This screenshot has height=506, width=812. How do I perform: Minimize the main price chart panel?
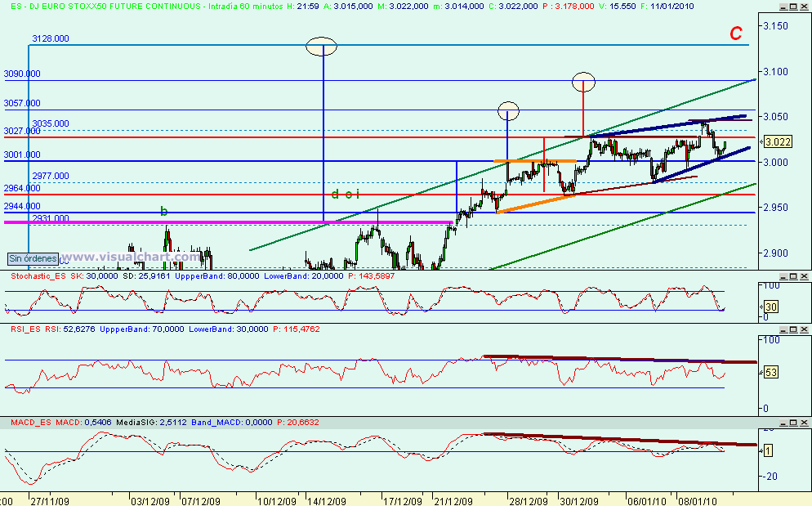[783, 7]
